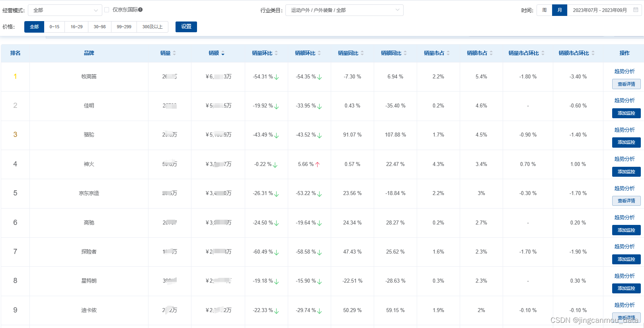
Task: Click brand name 佳明
Action: coord(89,105)
